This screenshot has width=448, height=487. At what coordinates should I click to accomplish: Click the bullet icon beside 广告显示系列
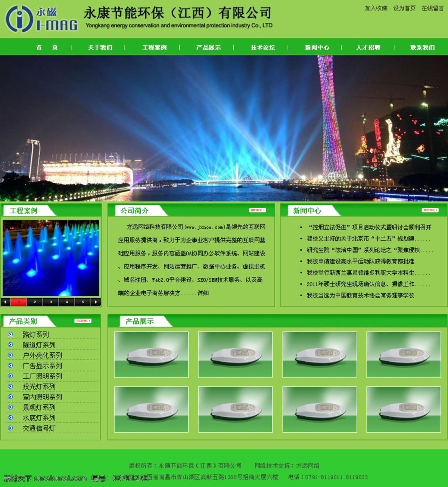10,366
